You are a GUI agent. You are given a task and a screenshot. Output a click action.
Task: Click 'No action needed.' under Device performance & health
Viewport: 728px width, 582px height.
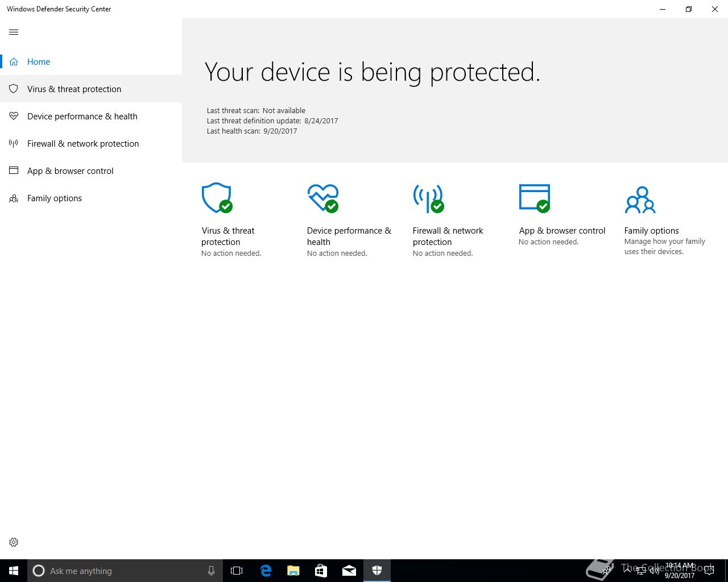click(x=337, y=253)
